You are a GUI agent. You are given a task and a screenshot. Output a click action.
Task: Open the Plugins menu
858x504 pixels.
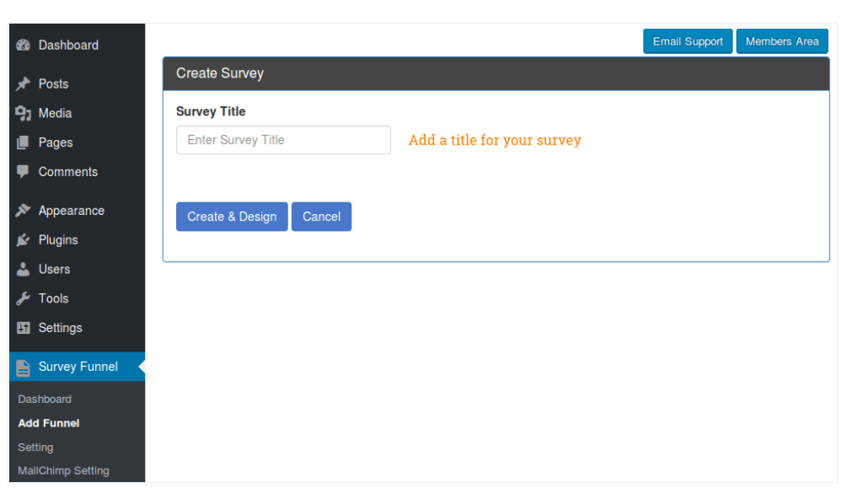[78, 240]
